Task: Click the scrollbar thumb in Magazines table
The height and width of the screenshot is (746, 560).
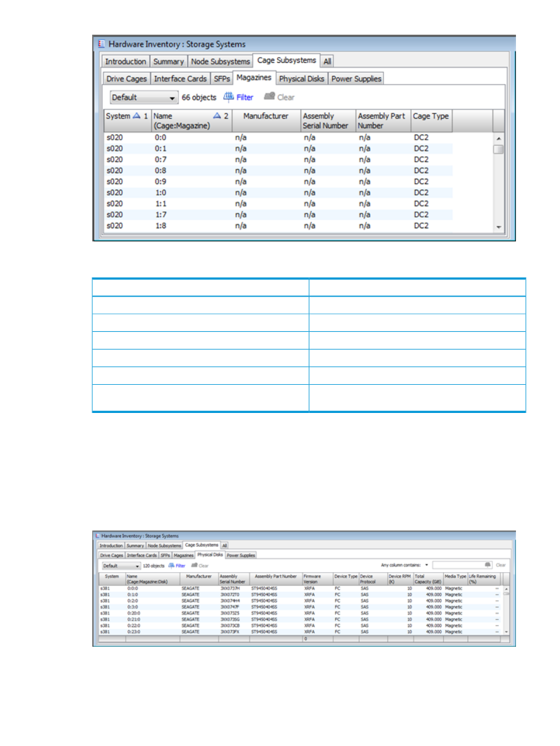Action: pos(499,149)
